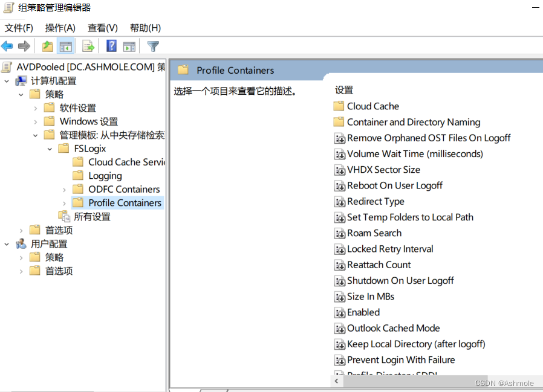Select Keep Local Directory (after logoff) setting
Screen dimensions: 543x392
[416, 344]
